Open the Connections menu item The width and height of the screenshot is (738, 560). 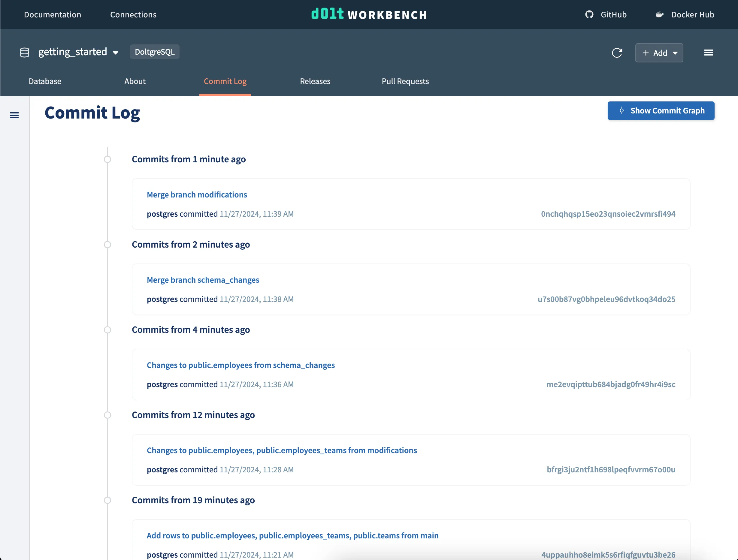click(133, 14)
